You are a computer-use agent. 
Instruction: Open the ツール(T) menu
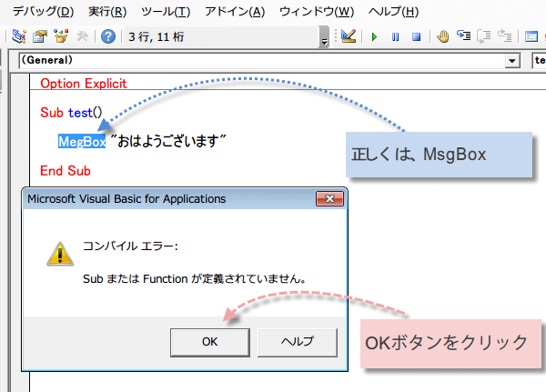166,12
